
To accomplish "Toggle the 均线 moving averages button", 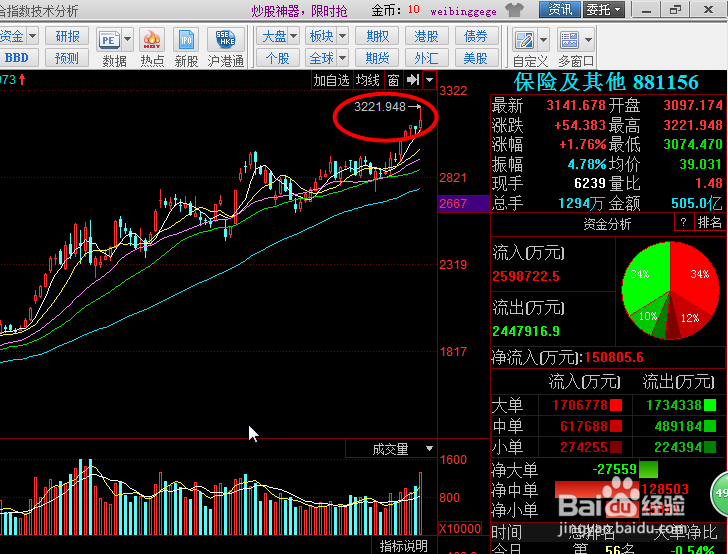I will [x=368, y=80].
